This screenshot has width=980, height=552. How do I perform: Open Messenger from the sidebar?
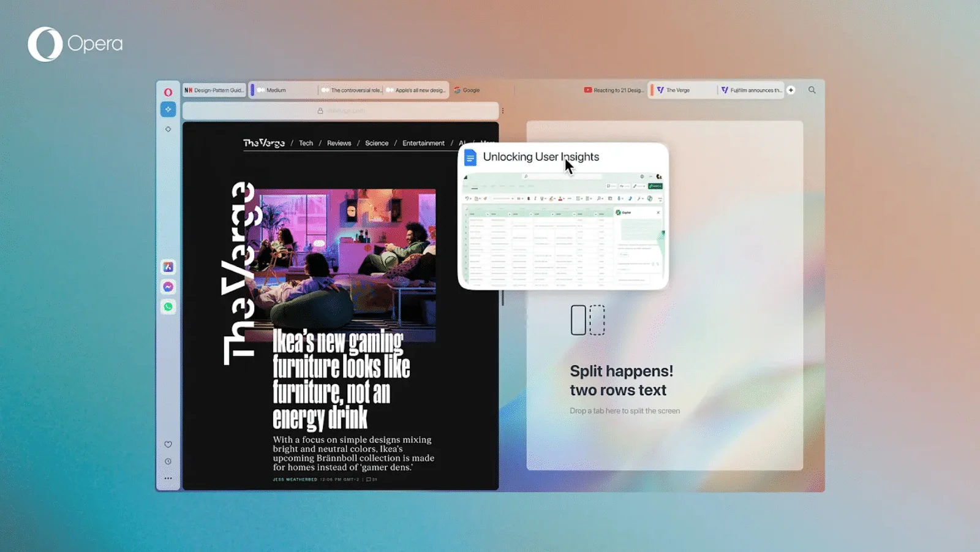coord(168,287)
